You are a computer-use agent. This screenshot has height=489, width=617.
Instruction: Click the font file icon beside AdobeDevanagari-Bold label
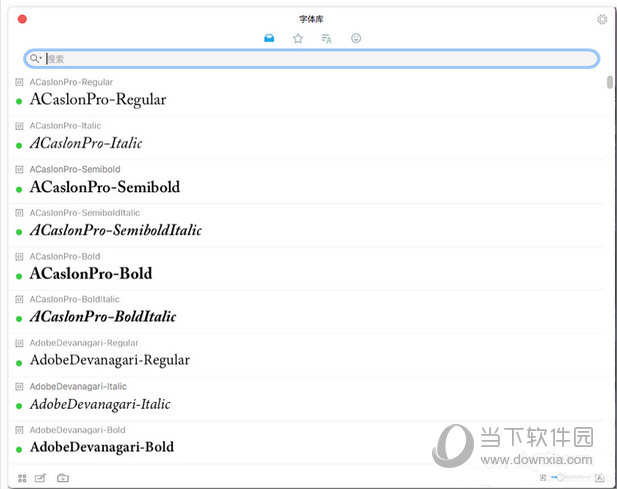(19, 430)
